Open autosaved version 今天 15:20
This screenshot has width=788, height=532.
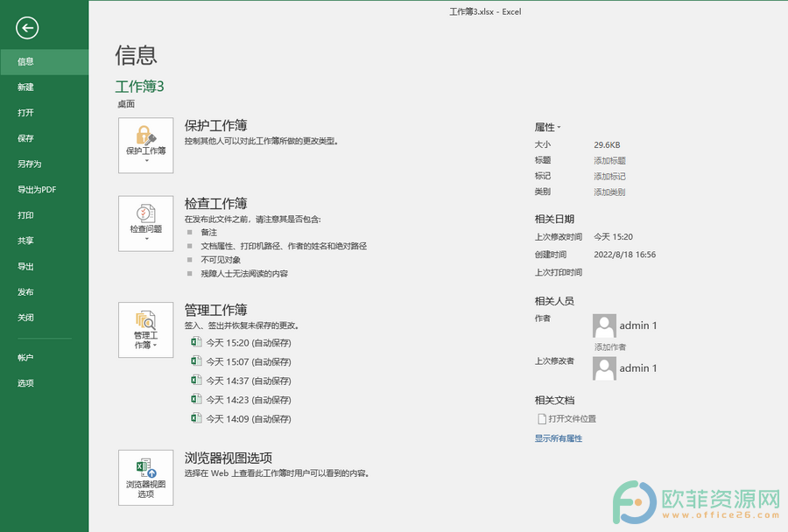[241, 343]
